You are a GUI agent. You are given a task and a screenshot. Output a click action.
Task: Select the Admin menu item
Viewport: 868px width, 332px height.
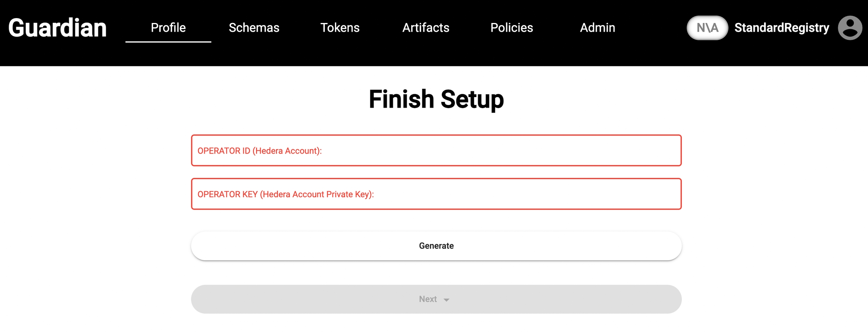tap(598, 28)
